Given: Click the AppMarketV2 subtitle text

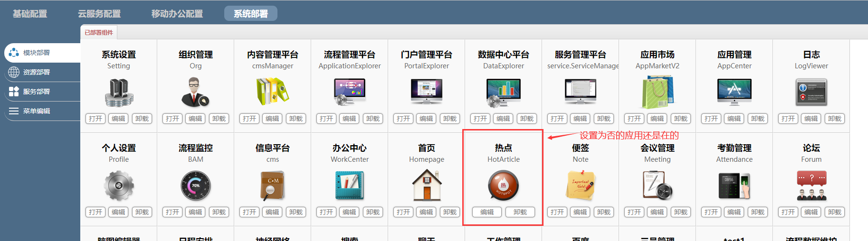Looking at the screenshot, I should pyautogui.click(x=658, y=66).
